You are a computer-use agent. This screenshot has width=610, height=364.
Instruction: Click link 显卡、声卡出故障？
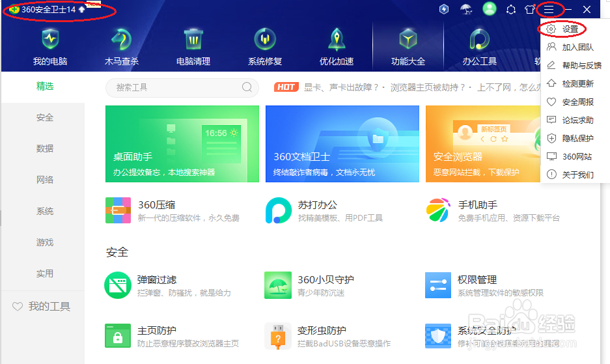point(341,87)
